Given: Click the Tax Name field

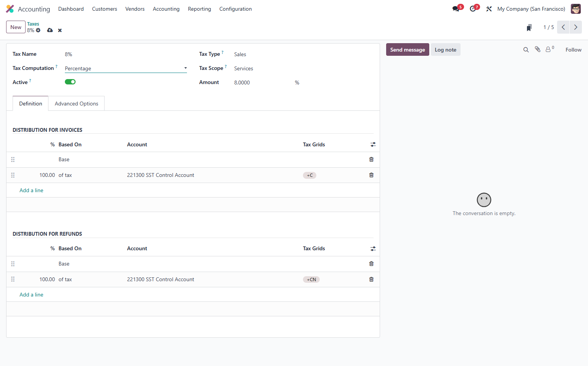Looking at the screenshot, I should tap(126, 54).
